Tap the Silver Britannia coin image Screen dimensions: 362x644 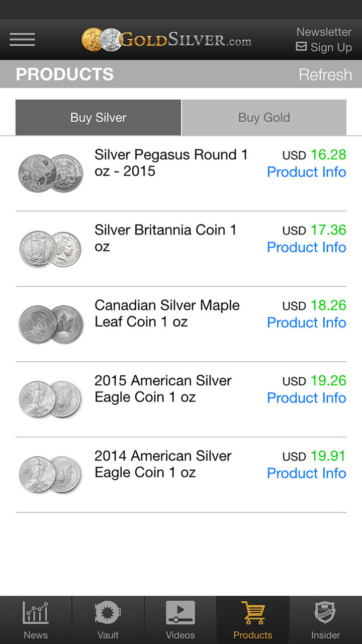pyautogui.click(x=50, y=249)
